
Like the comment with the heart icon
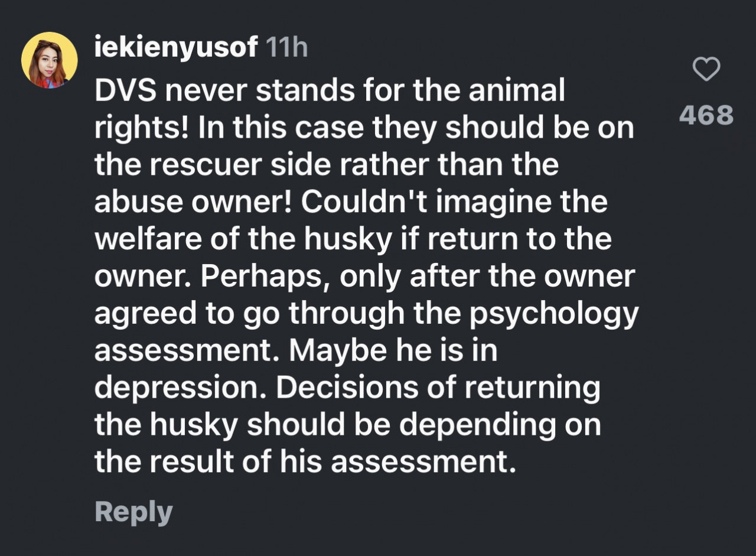[x=706, y=70]
